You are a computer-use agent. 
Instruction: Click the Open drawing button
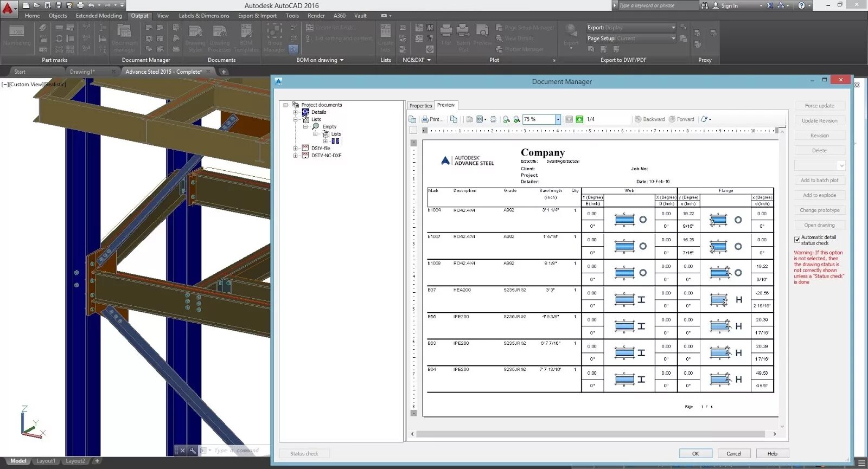pos(820,225)
